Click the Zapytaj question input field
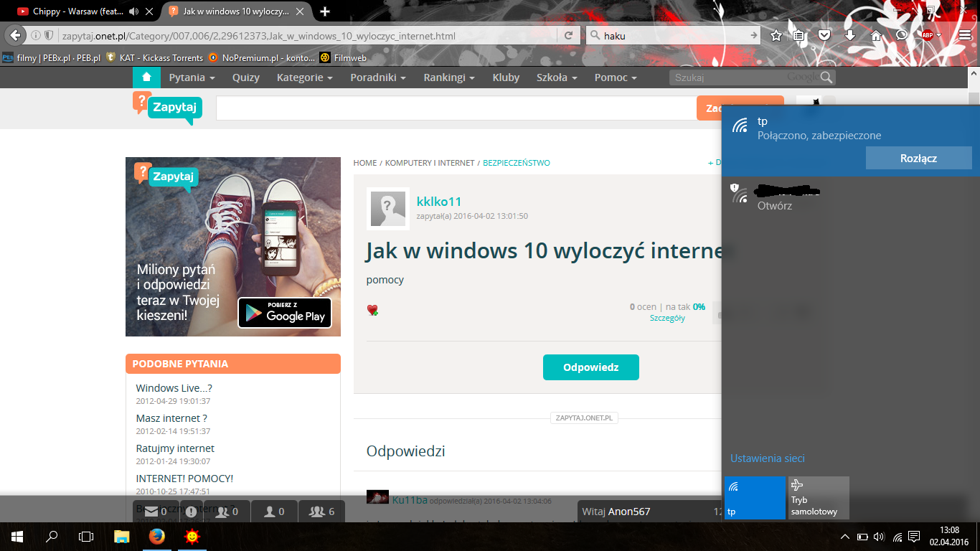 [x=456, y=108]
